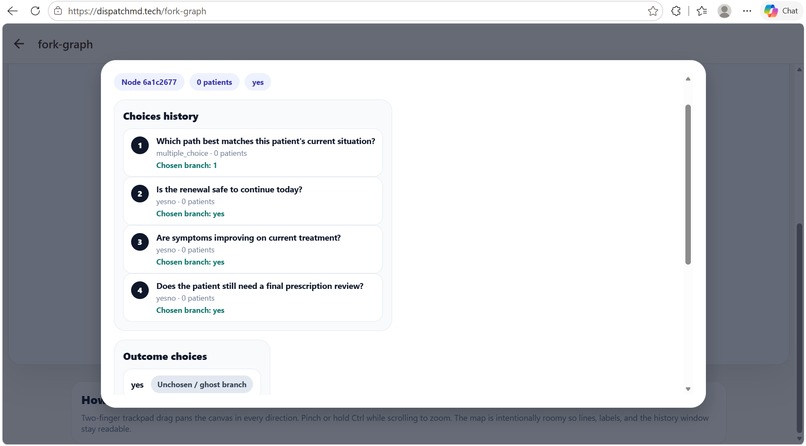Select step 3 number badge

(140, 242)
